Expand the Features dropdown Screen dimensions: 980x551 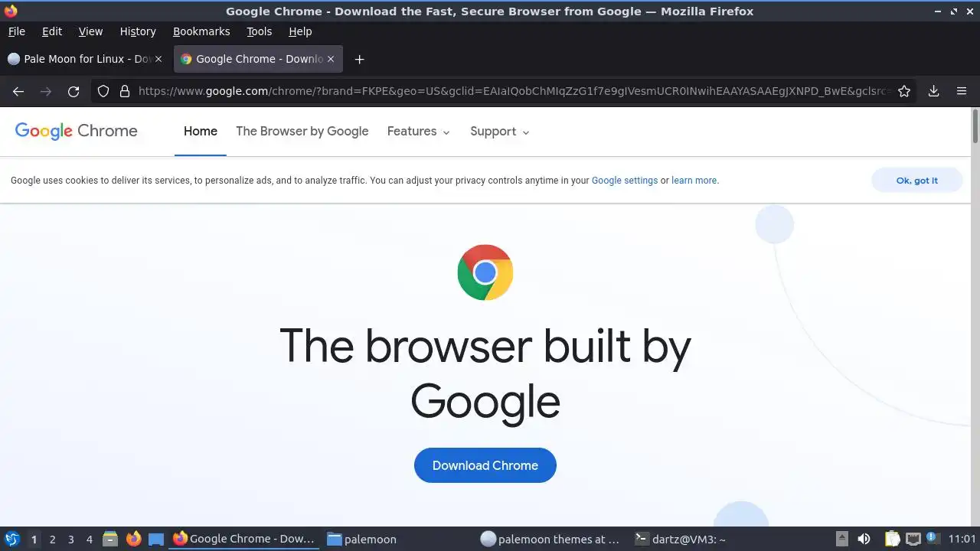(418, 131)
